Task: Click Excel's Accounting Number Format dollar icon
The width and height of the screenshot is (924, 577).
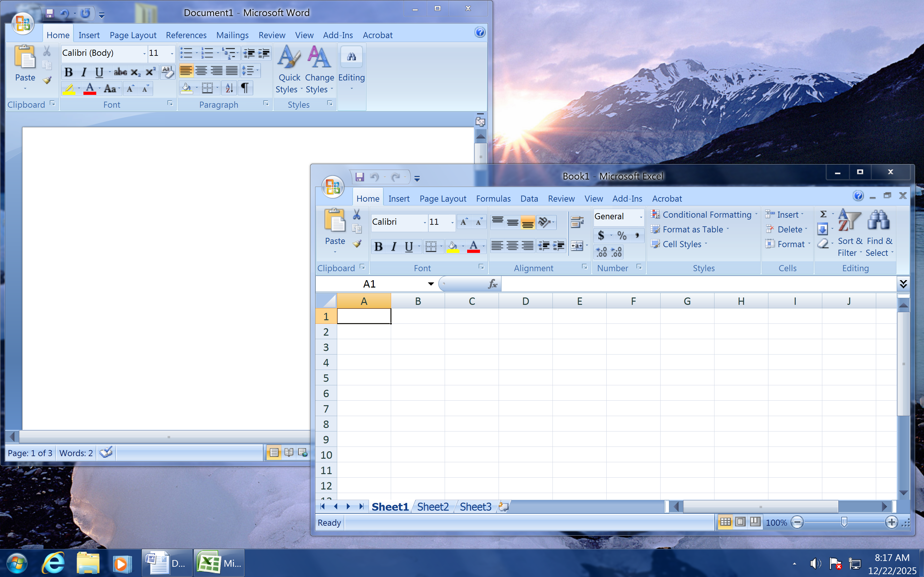Action: click(x=601, y=236)
